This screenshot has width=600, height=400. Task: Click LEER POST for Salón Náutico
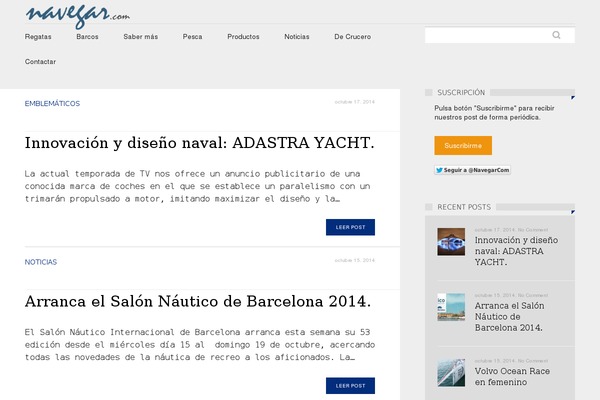pos(351,386)
